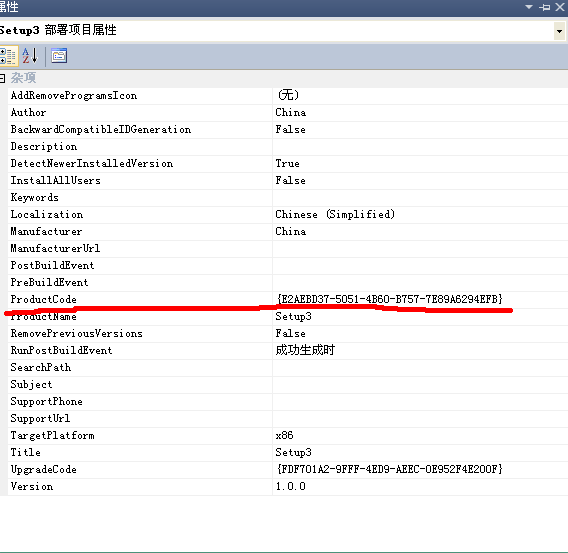Click the Manufacturer value China

[x=291, y=231]
